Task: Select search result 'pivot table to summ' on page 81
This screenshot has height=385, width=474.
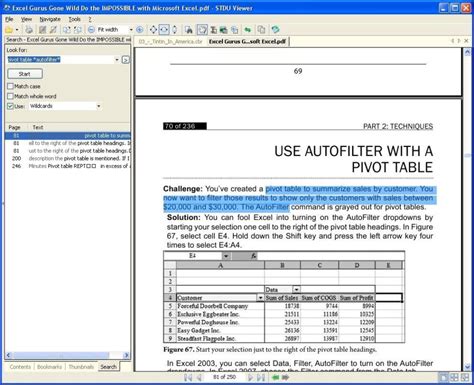Action: [68, 136]
